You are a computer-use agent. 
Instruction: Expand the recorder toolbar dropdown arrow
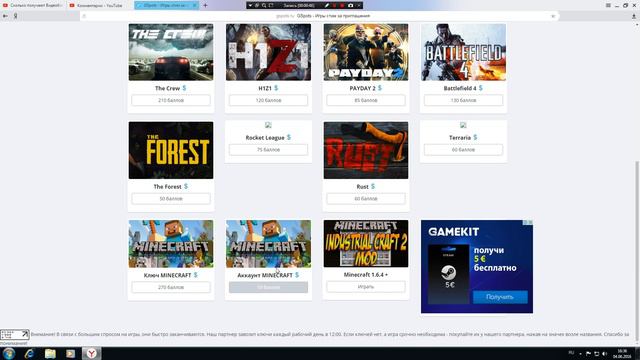[x=250, y=5]
